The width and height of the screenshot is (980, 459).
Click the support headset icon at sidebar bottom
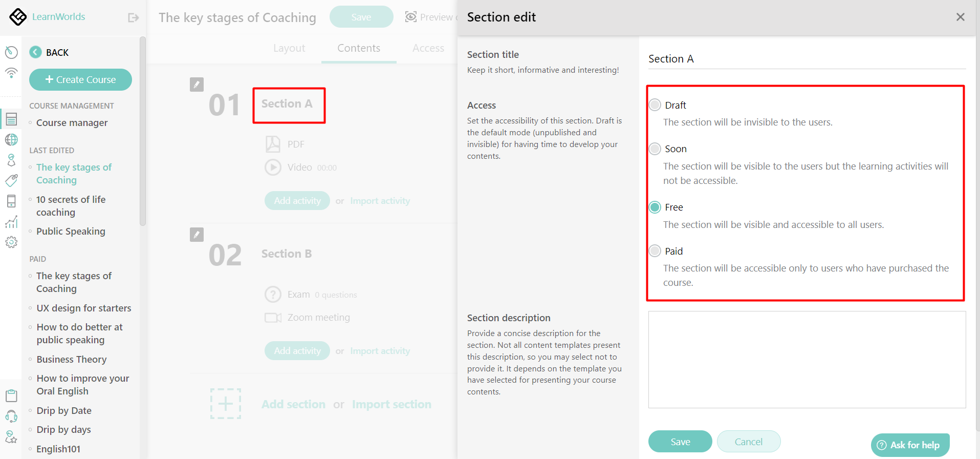click(11, 416)
